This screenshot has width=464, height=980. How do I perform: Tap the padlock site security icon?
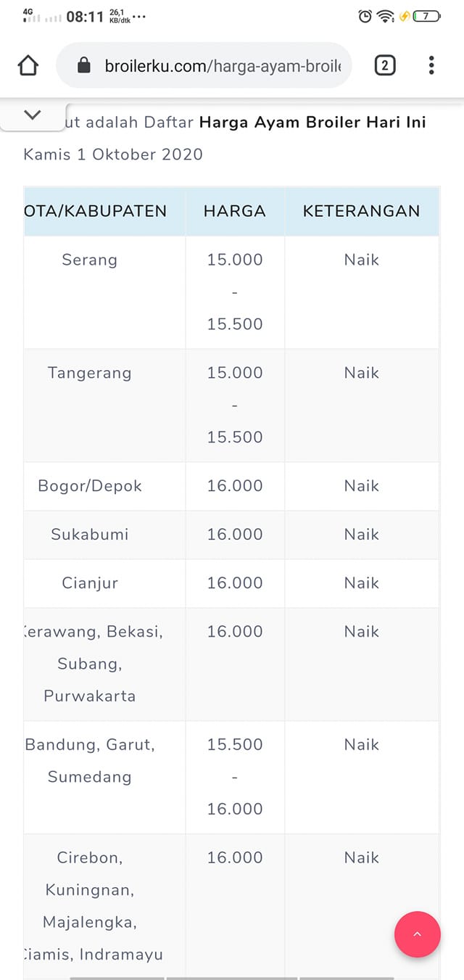[83, 66]
